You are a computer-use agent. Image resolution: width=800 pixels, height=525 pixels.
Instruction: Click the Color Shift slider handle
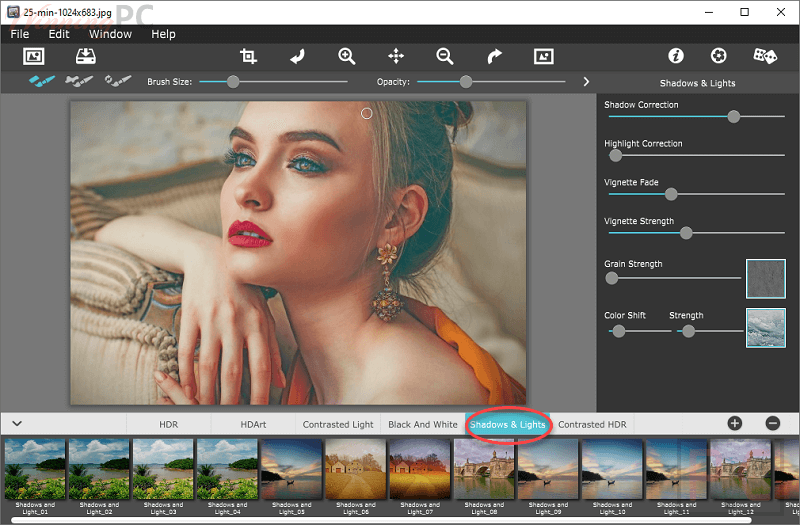tap(618, 332)
